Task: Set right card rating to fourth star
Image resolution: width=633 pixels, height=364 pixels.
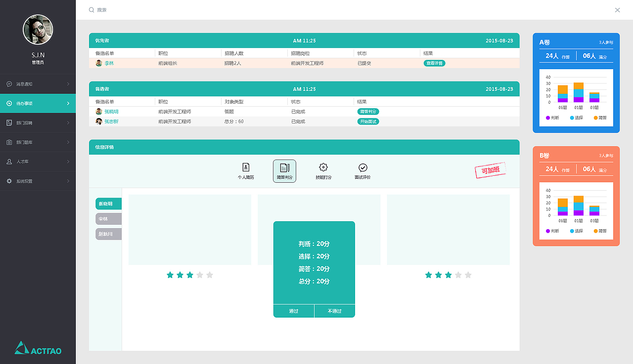Action: (458, 275)
